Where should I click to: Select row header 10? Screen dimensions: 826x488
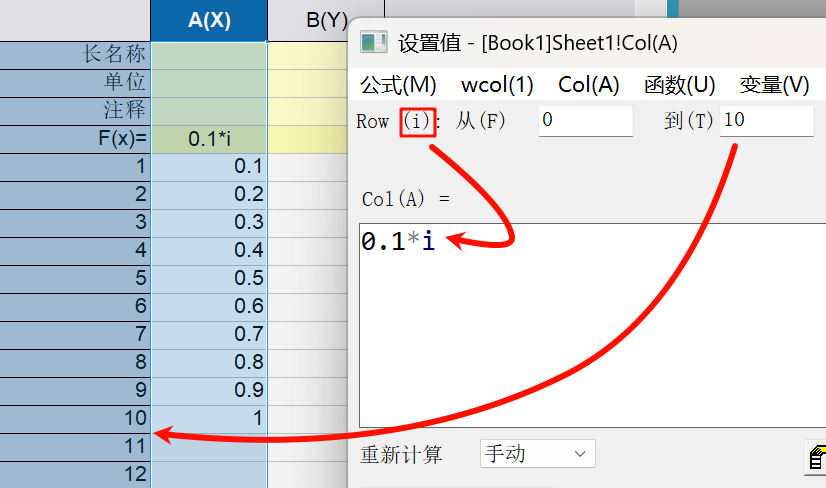coord(75,418)
